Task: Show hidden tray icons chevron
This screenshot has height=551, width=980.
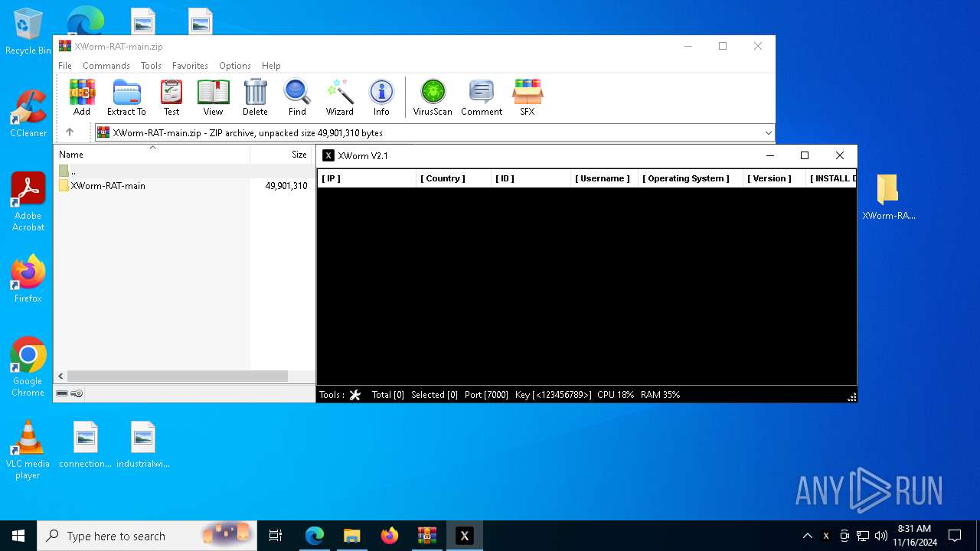Action: pyautogui.click(x=807, y=536)
